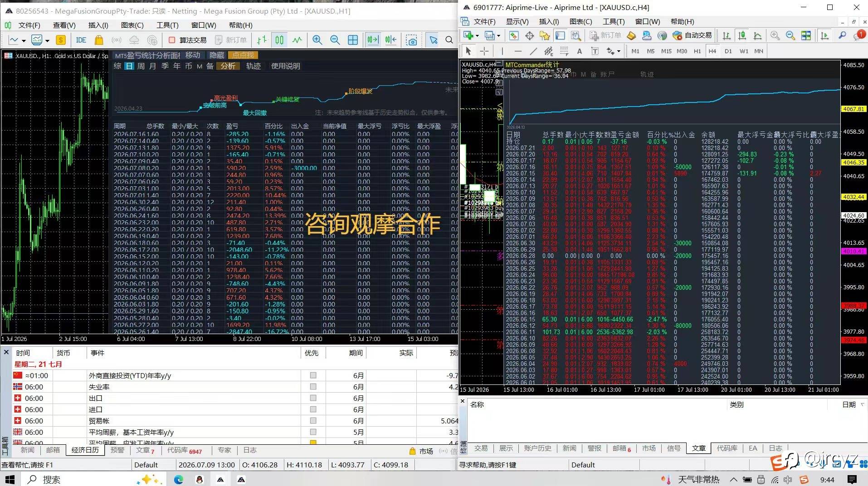Switch MT4 chart to candlestick mode
The width and height of the screenshot is (868, 486).
tap(742, 35)
